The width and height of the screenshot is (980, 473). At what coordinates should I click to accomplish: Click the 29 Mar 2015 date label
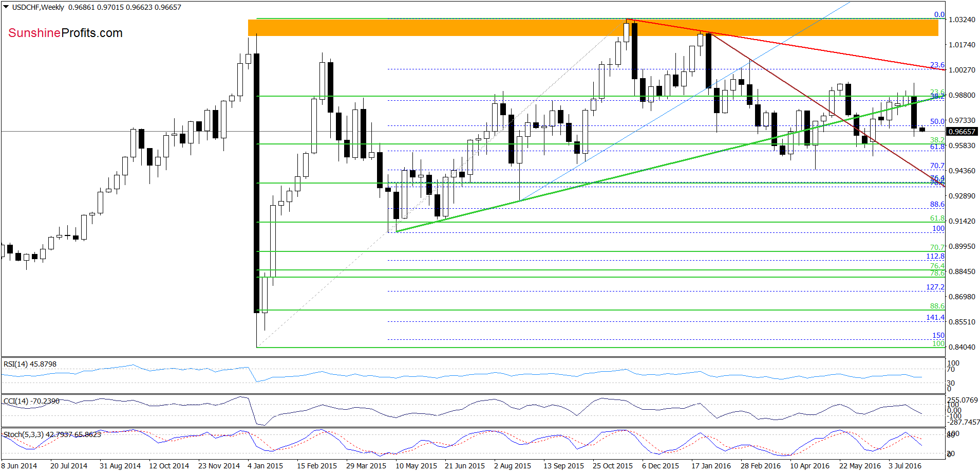pos(366,466)
